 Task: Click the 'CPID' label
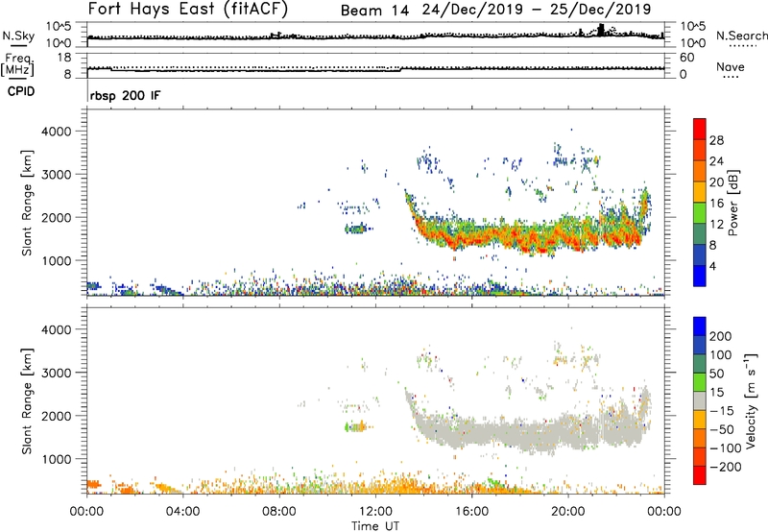click(x=21, y=91)
